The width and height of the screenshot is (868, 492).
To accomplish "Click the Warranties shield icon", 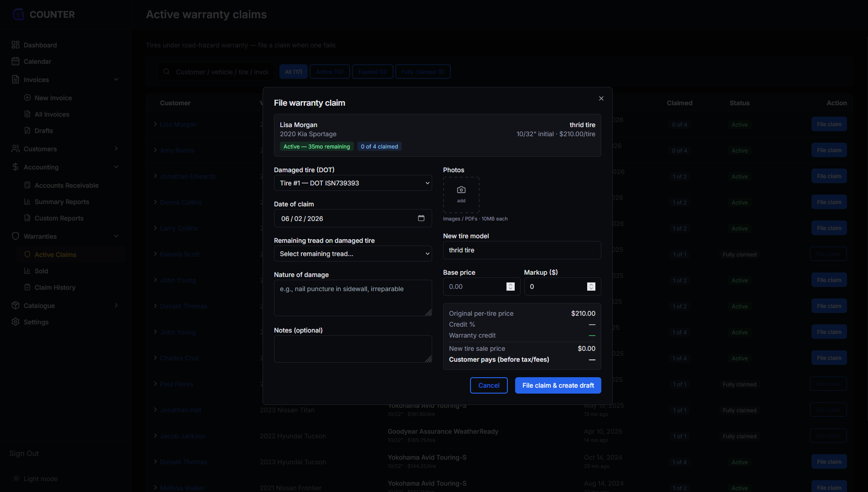I will [15, 236].
